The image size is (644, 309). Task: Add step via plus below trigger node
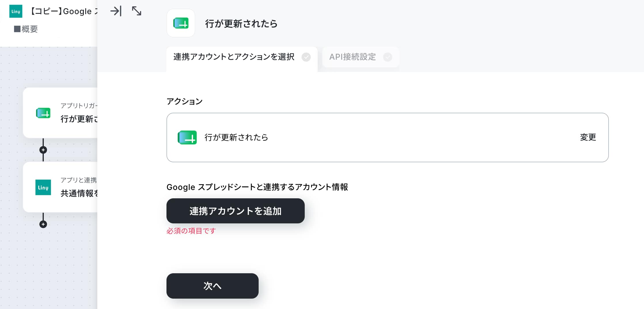coord(43,150)
